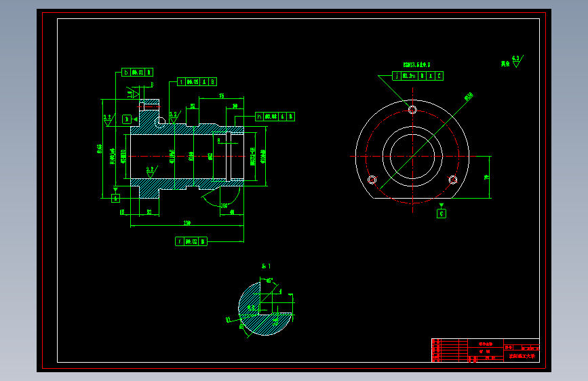The width and height of the screenshot is (588, 381).
Task: Pick the top horizontal dimension above section view
Action: 222,96
